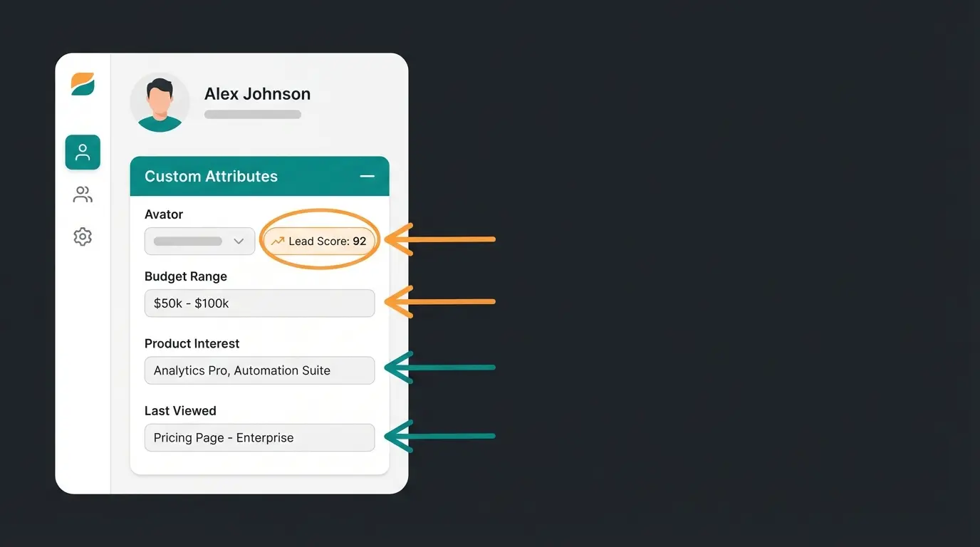This screenshot has width=980, height=547.
Task: Select the contacts icon in the sidebar
Action: (83, 194)
